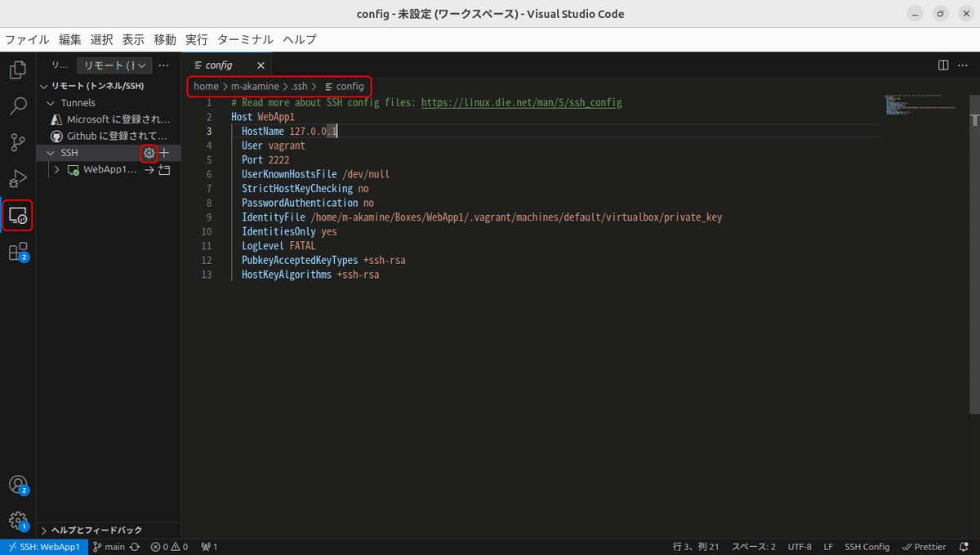Open notifications bell in status bar

click(x=964, y=547)
